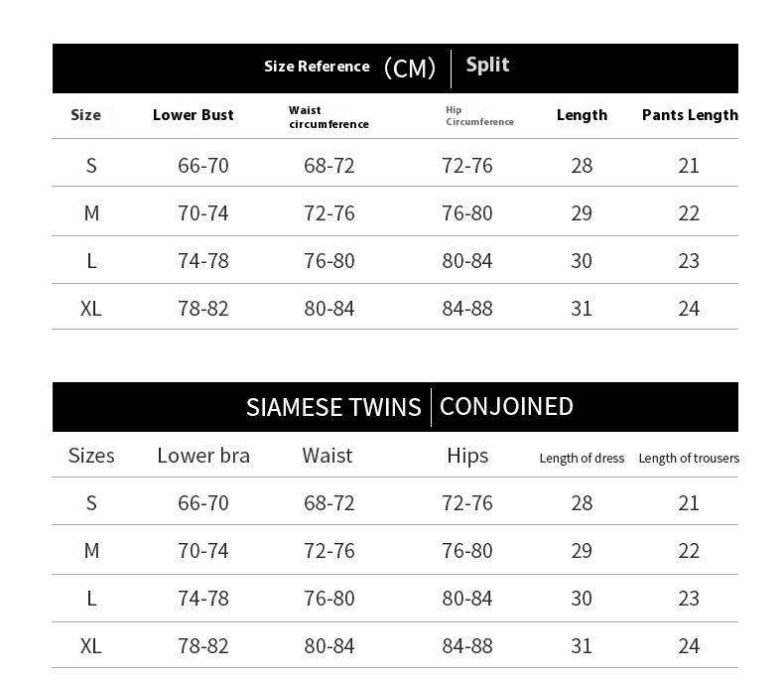Click the "CONJOINED" header text
This screenshot has width=784, height=681.
(506, 406)
